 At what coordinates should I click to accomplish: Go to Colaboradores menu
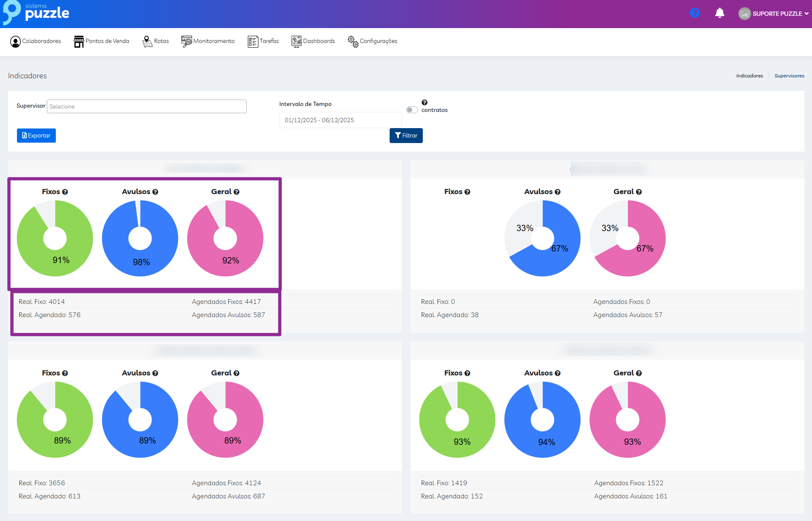35,41
